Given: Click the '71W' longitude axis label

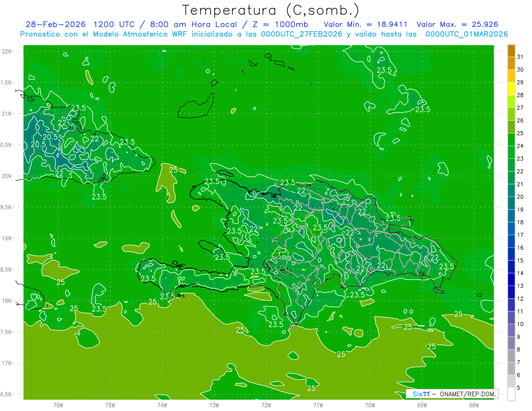Looking at the screenshot, I should click(x=318, y=405).
